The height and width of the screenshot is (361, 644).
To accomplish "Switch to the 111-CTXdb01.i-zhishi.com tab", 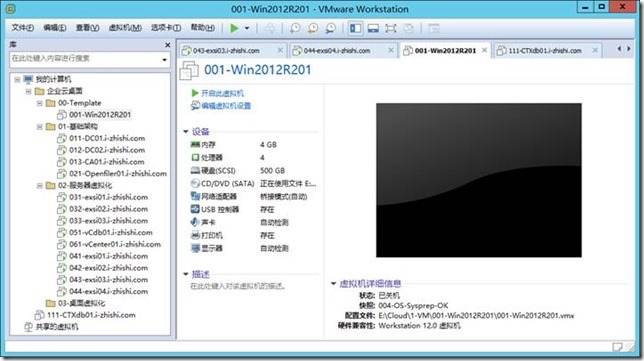I will pyautogui.click(x=548, y=51).
